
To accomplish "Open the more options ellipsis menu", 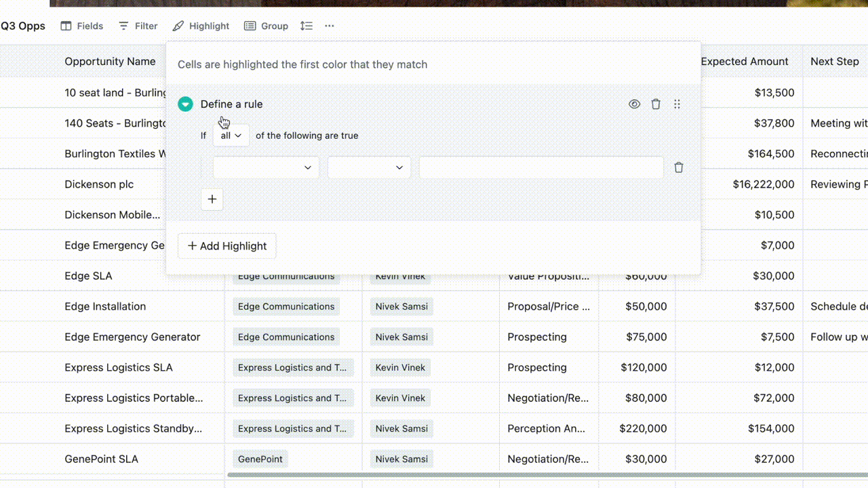I will pos(330,26).
